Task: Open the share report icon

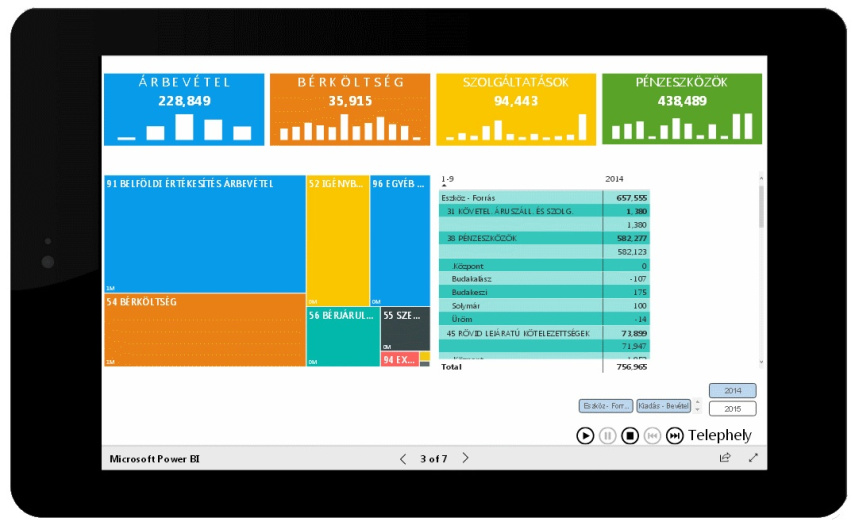Action: pos(725,458)
